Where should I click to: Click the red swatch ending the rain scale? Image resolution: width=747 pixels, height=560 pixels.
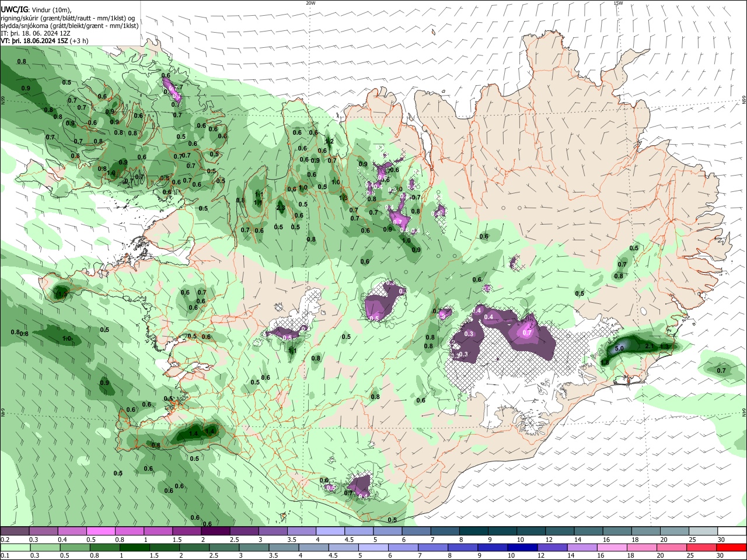tap(731, 547)
